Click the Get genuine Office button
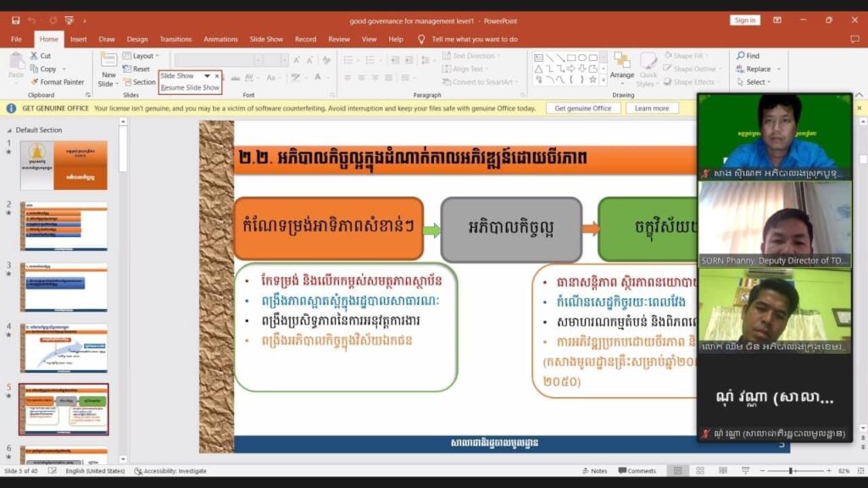 582,108
